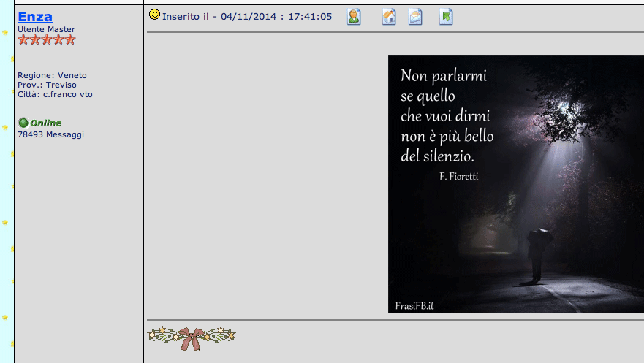Visit the poster's homepage icon
The image size is (644, 363).
pos(389,17)
